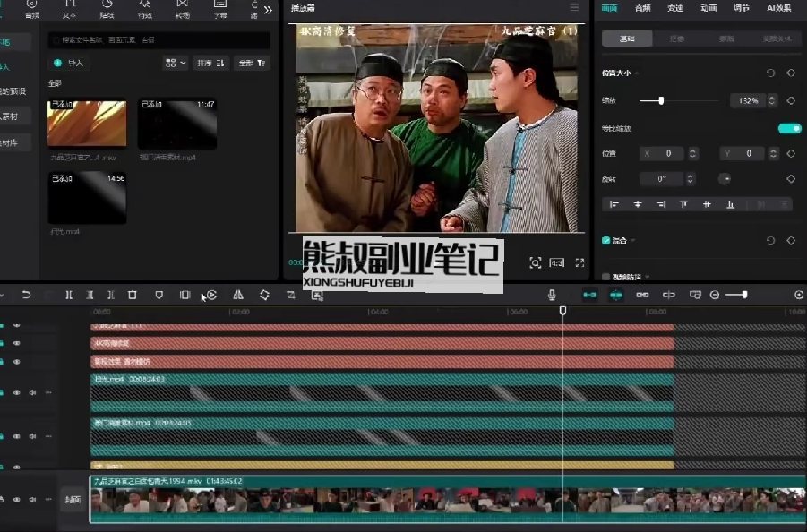Reset the 混合 blend settings
This screenshot has width=807, height=532.
point(770,240)
